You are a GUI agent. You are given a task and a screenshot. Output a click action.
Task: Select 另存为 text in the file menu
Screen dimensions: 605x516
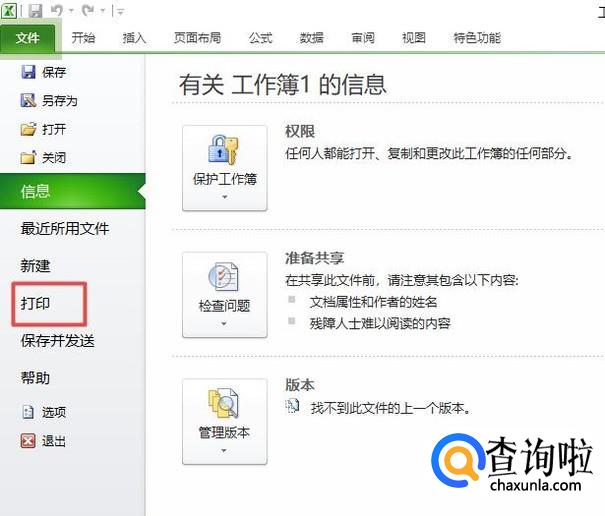(60, 101)
